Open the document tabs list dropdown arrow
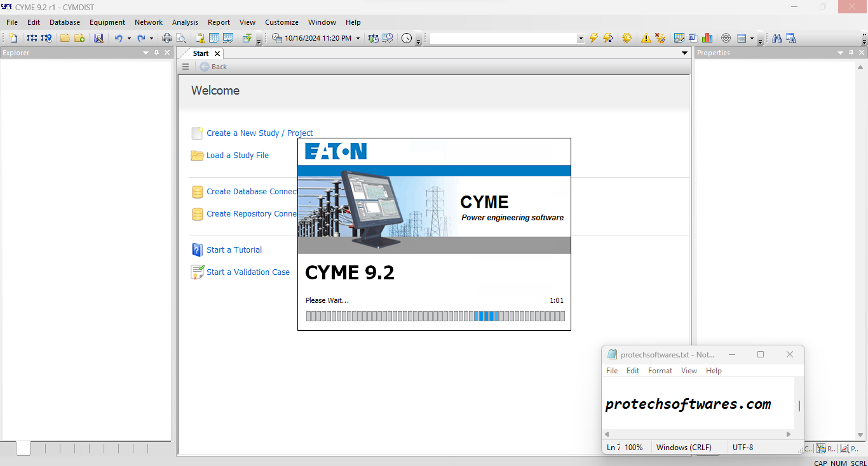Image resolution: width=868 pixels, height=466 pixels. [684, 53]
